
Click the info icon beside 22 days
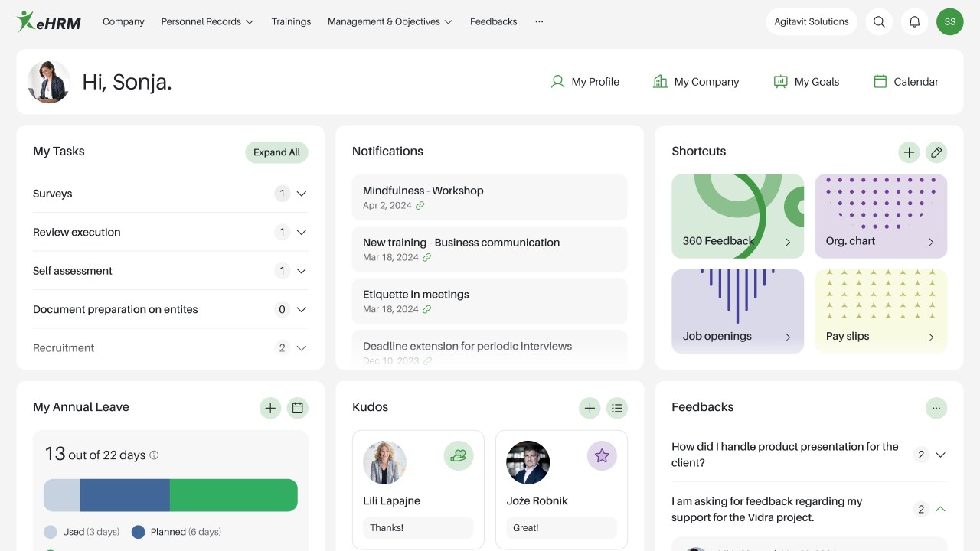pos(154,455)
